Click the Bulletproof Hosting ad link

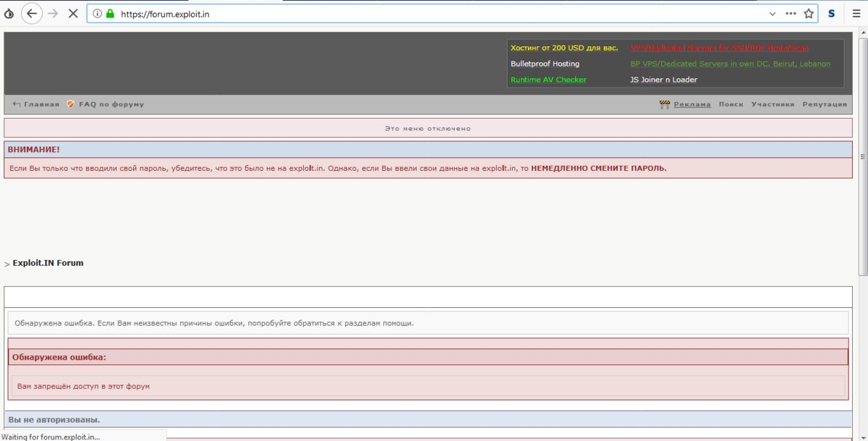545,64
